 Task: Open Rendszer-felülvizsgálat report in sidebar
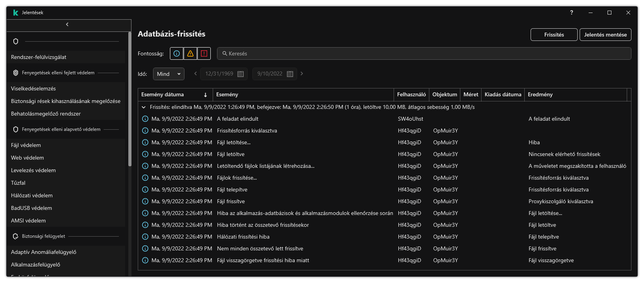pyautogui.click(x=38, y=57)
